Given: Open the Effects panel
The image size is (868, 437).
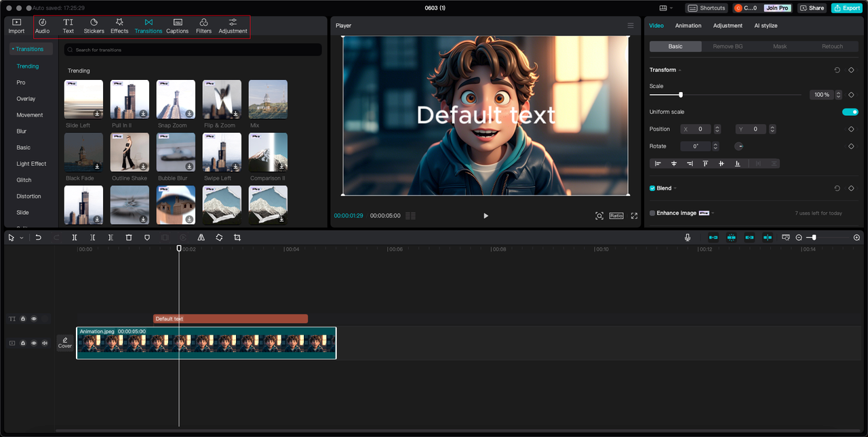Looking at the screenshot, I should (x=119, y=26).
